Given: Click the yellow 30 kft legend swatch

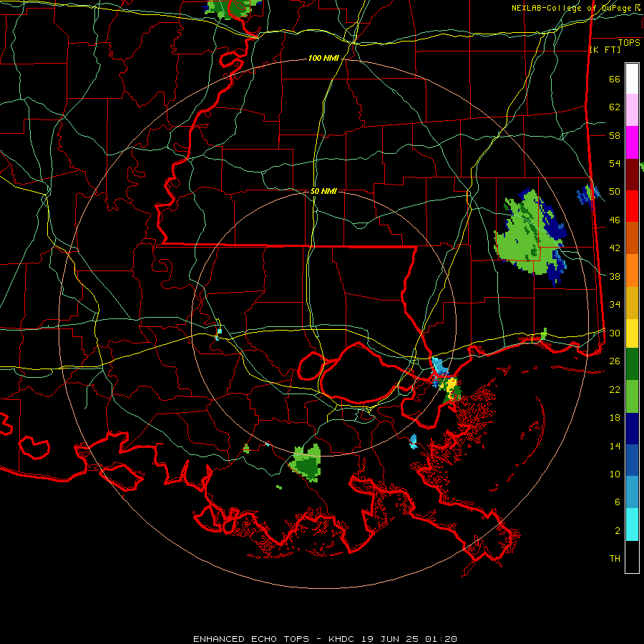Looking at the screenshot, I should click(x=632, y=333).
